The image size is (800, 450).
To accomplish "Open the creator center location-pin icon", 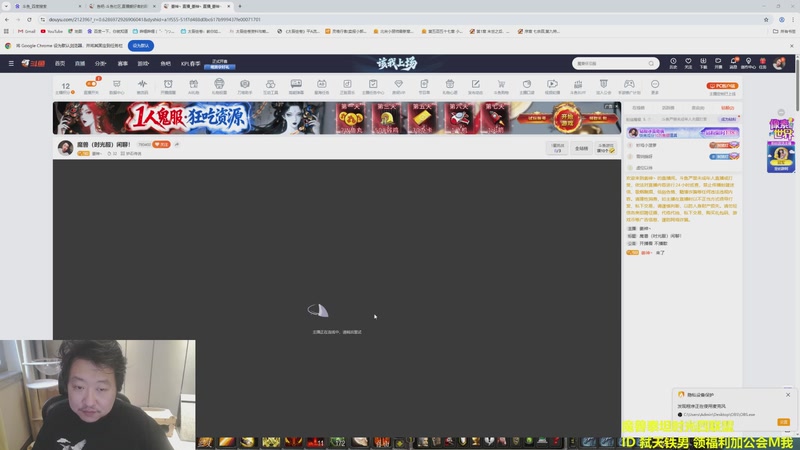I will click(748, 63).
